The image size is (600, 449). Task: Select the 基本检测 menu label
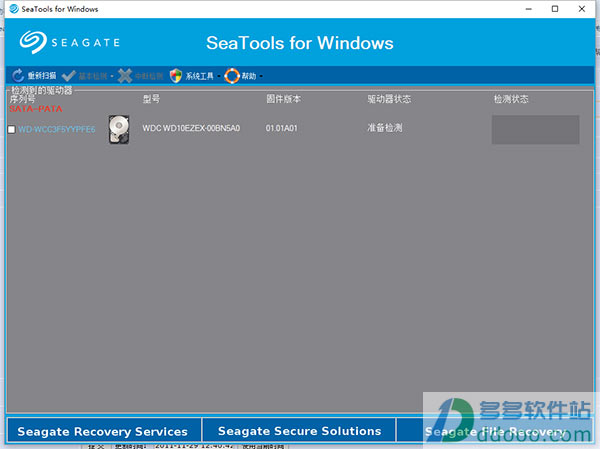[93, 76]
